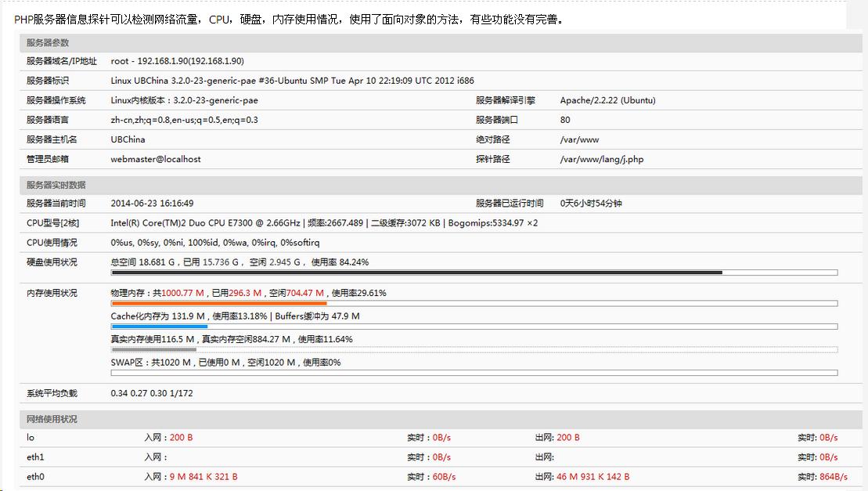This screenshot has height=491, width=868.
Task: Select the root - 192.168.1.90 server address
Action: click(x=177, y=61)
